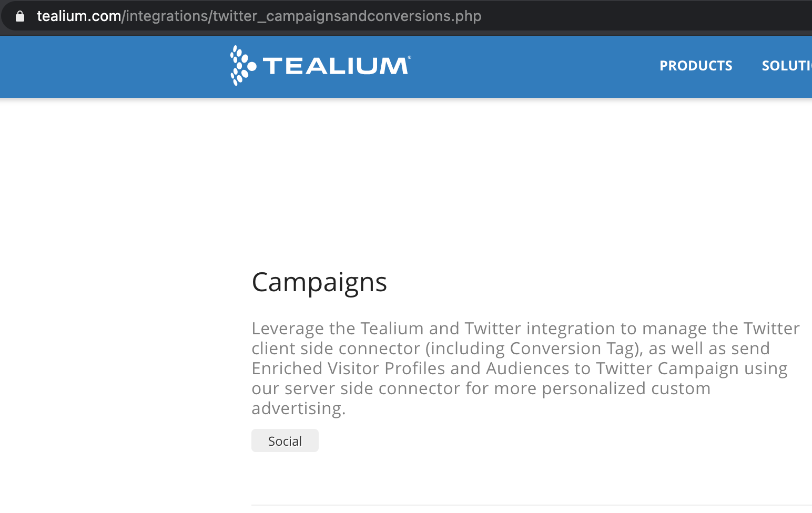Click the registered trademark symbol beside TEALIUM
The width and height of the screenshot is (812, 513).
(x=410, y=58)
